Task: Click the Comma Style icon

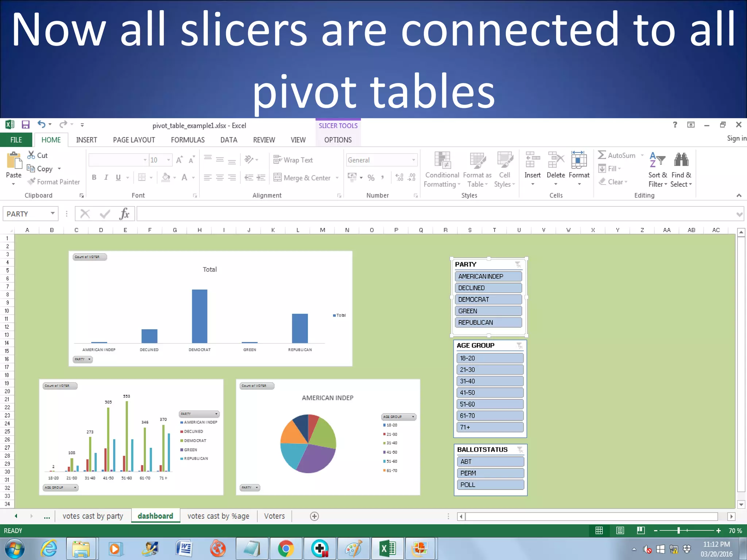Action: point(382,178)
